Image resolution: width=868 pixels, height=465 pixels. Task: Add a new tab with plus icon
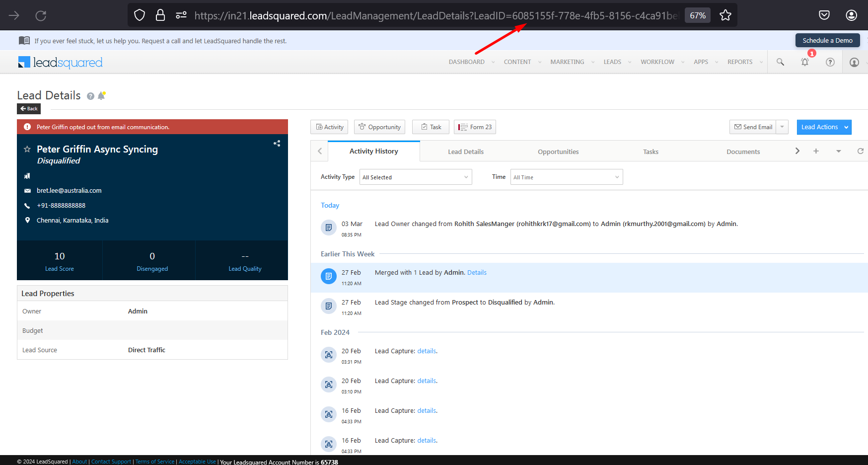816,151
